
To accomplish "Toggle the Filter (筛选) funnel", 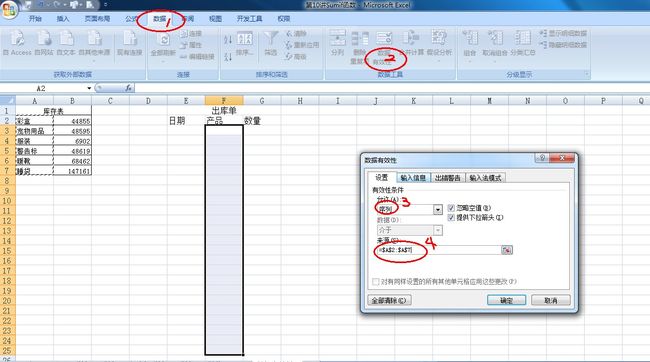I will pyautogui.click(x=271, y=44).
